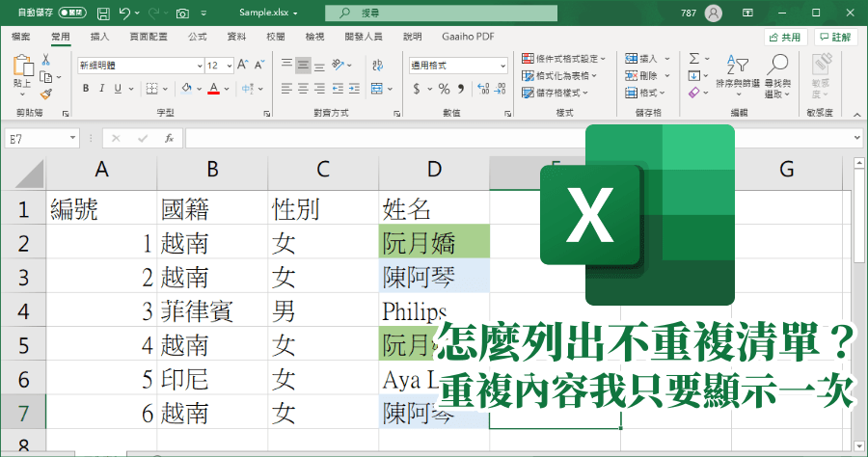Click the 共用 share button
This screenshot has height=457, width=868.
click(785, 37)
